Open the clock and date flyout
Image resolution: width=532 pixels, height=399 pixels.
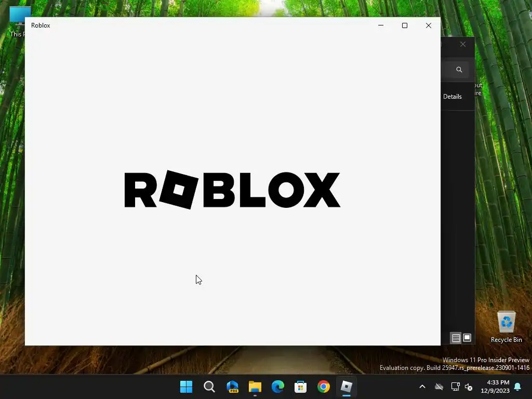point(495,387)
